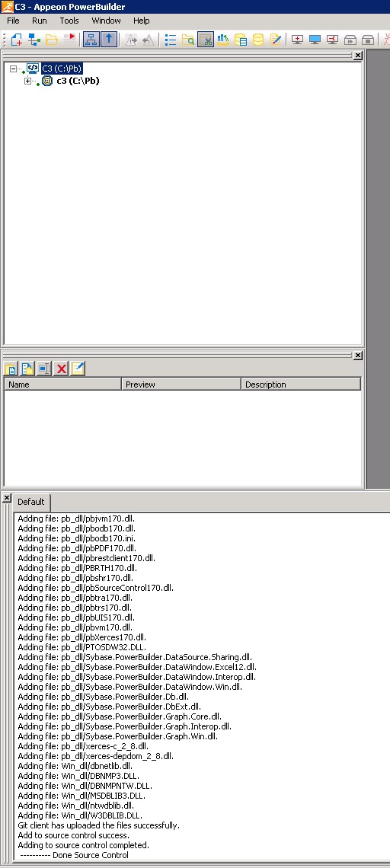Open the File menu

(13, 21)
